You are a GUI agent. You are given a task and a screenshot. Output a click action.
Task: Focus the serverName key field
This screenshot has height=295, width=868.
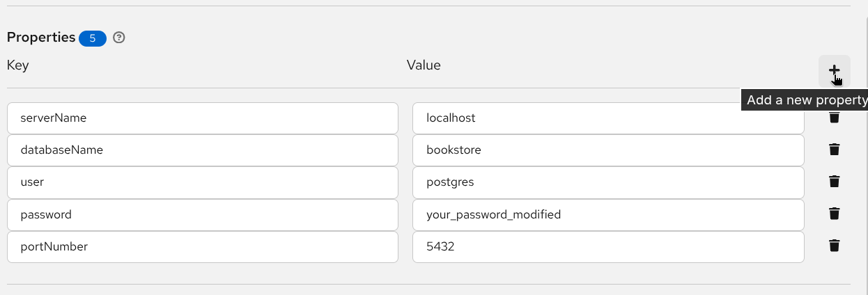[202, 118]
